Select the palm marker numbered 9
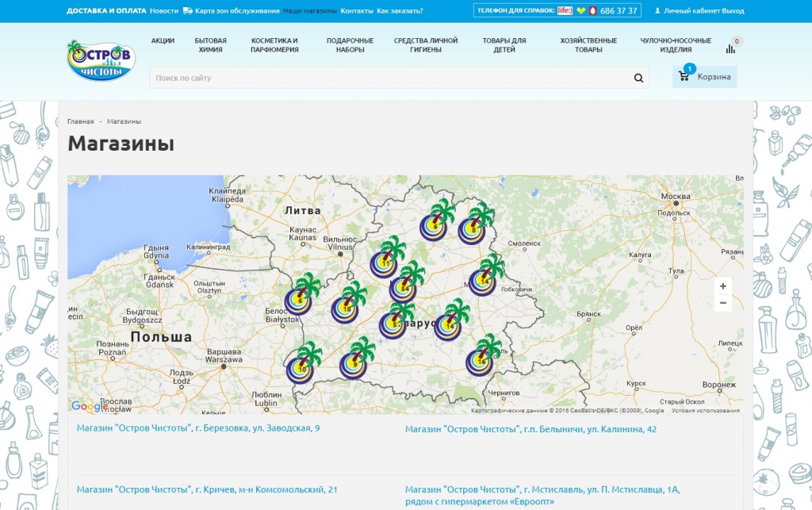 (x=356, y=360)
